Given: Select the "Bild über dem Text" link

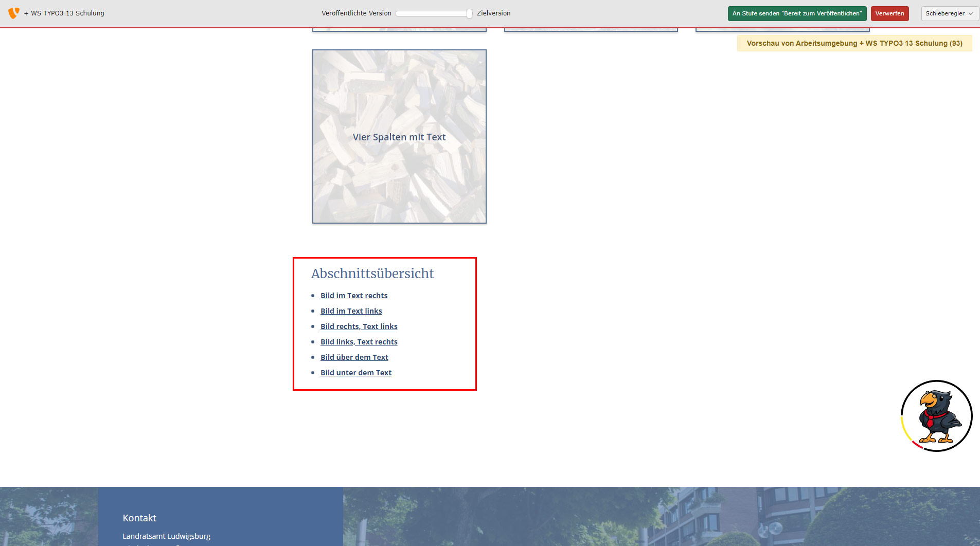Looking at the screenshot, I should click(354, 357).
